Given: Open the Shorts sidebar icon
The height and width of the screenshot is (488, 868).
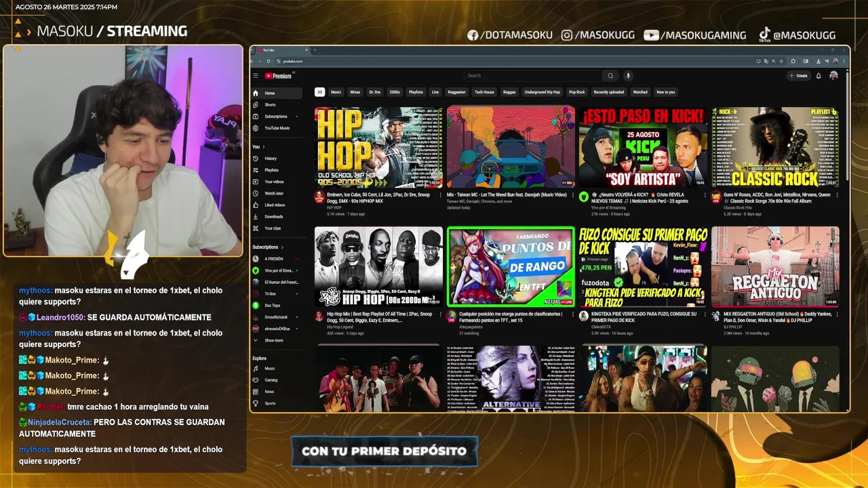Looking at the screenshot, I should click(x=256, y=105).
